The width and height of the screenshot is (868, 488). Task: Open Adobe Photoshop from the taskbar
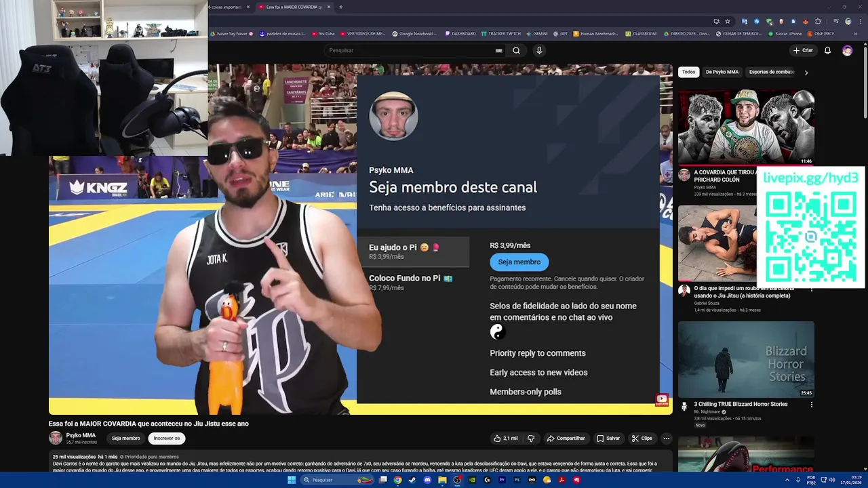click(517, 480)
